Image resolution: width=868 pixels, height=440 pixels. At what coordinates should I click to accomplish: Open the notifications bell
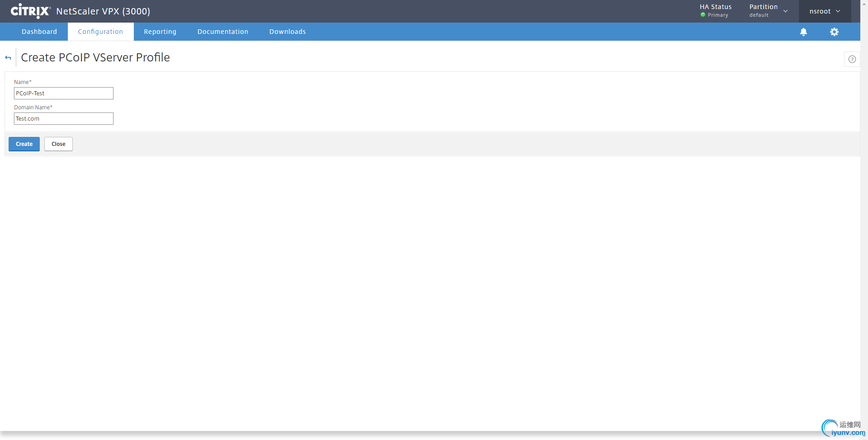[x=803, y=32]
